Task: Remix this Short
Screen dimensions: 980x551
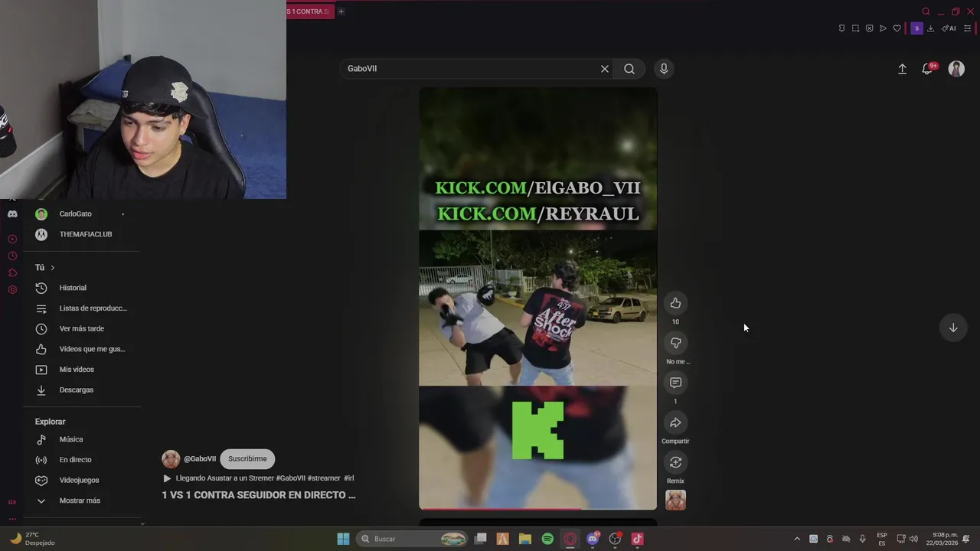Action: [675, 462]
